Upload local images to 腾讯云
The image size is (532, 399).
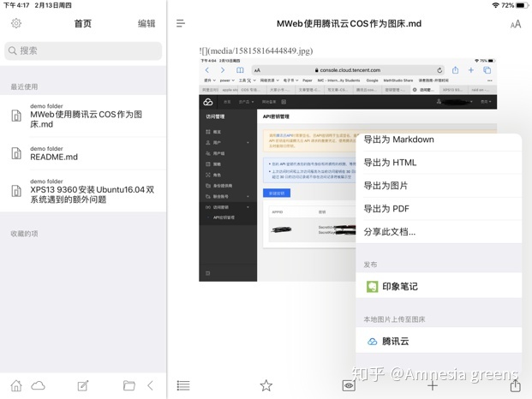tap(439, 341)
